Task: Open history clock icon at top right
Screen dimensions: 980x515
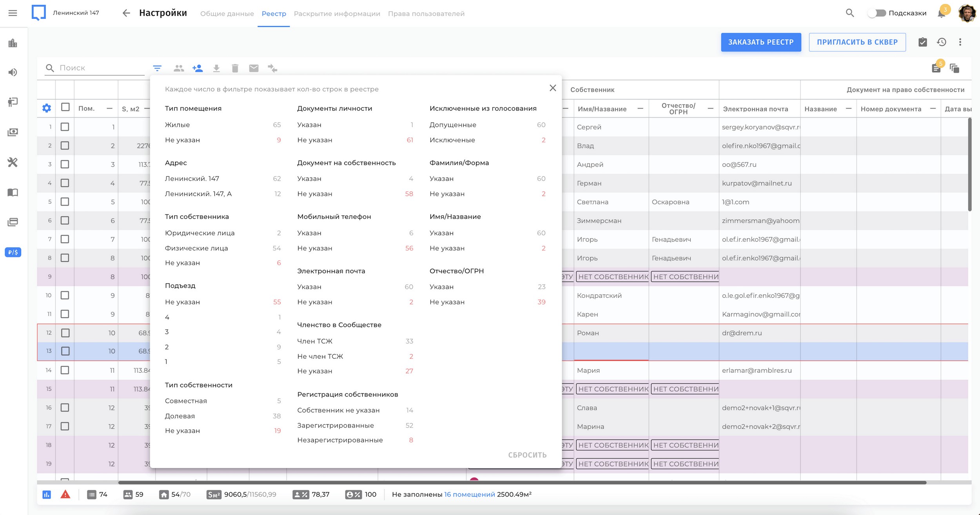Action: coord(942,42)
